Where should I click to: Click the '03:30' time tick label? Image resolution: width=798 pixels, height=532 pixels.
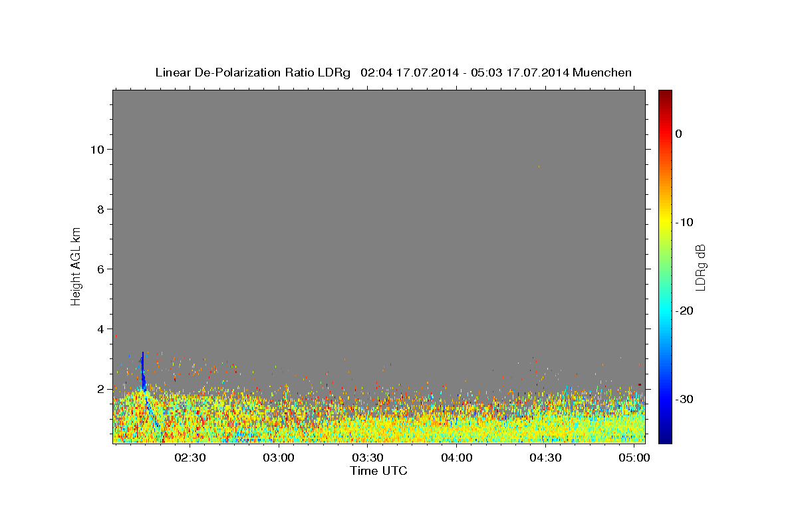coord(368,458)
